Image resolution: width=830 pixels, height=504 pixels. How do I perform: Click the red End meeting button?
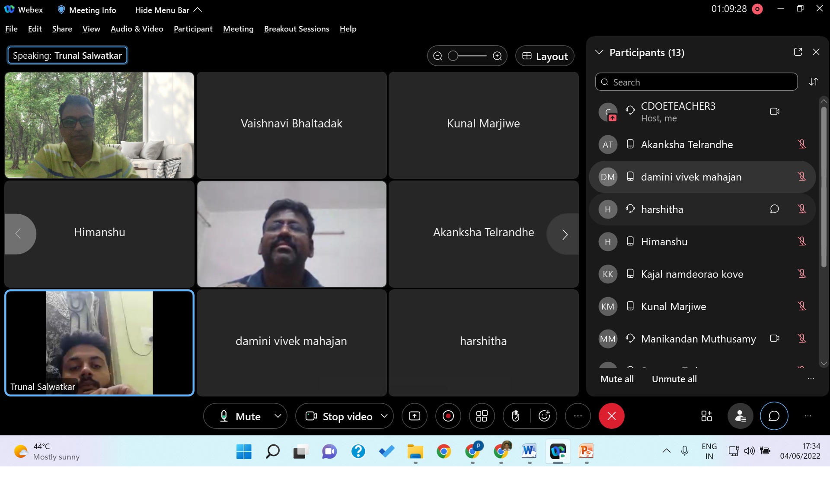click(x=611, y=416)
